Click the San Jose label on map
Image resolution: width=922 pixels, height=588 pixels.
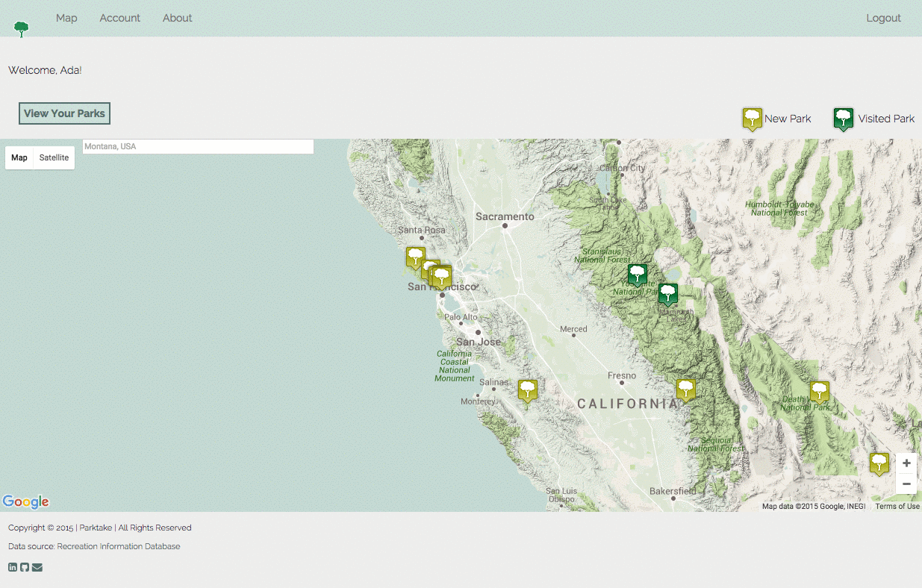pyautogui.click(x=479, y=342)
